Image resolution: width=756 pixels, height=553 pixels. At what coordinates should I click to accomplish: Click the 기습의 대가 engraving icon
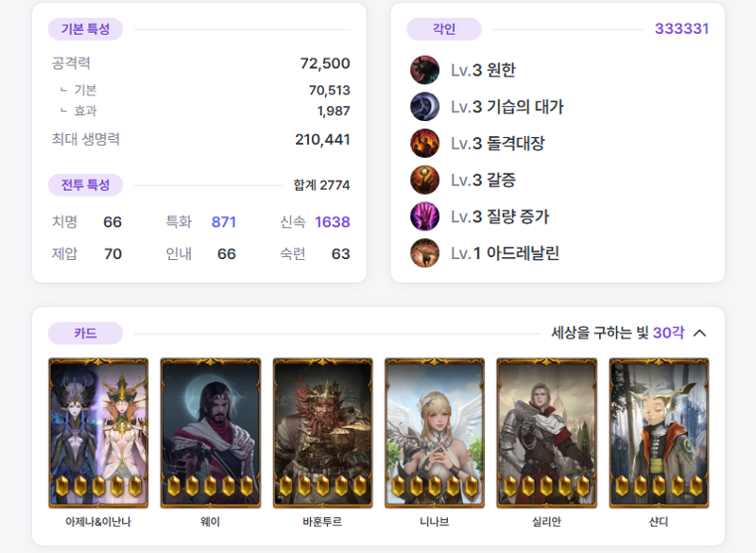click(x=424, y=107)
